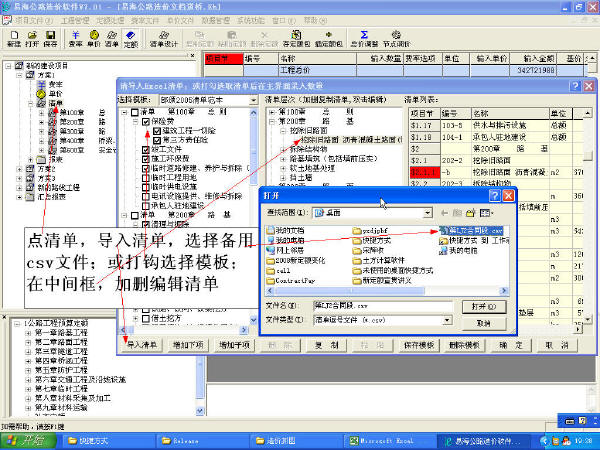This screenshot has height=450, width=600.
Task: Expand the 方案2 tree node
Action: 19,169
